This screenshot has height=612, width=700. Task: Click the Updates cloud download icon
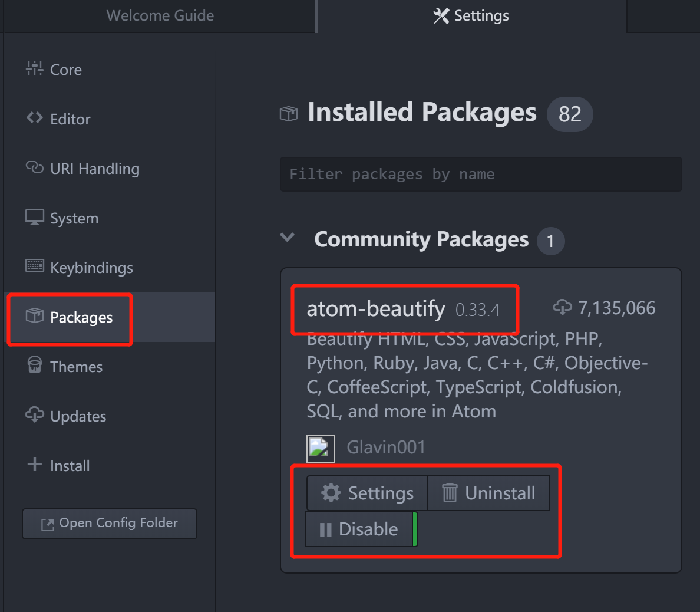34,414
